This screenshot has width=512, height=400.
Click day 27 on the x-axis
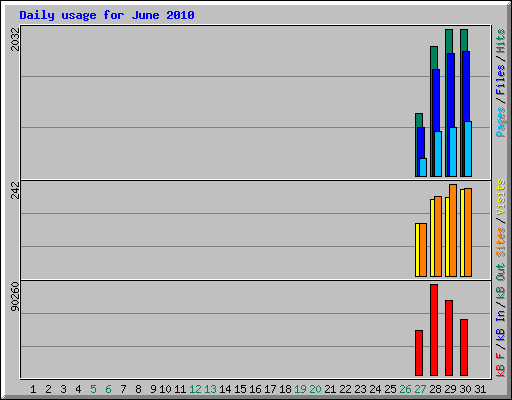click(420, 389)
